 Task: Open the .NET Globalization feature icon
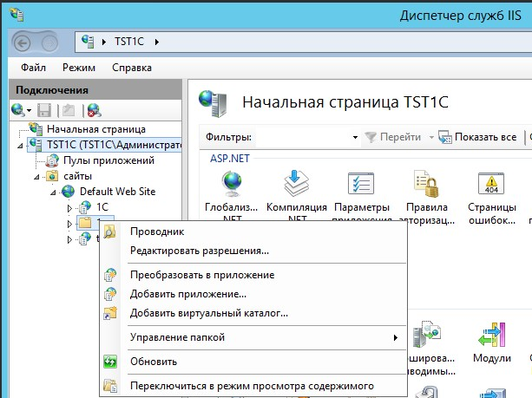pyautogui.click(x=233, y=184)
